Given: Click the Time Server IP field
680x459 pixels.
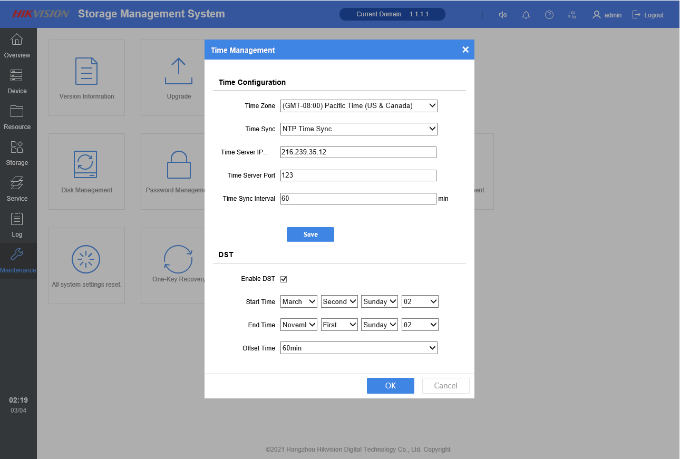Looking at the screenshot, I should click(x=358, y=152).
